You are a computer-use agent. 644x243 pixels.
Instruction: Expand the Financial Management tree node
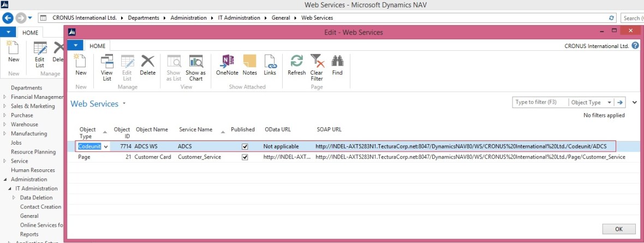5,97
